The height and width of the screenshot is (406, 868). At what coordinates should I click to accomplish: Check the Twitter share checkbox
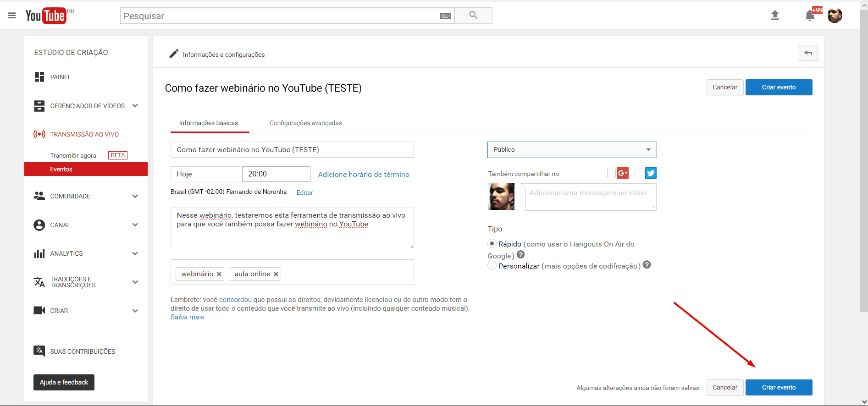pos(639,173)
